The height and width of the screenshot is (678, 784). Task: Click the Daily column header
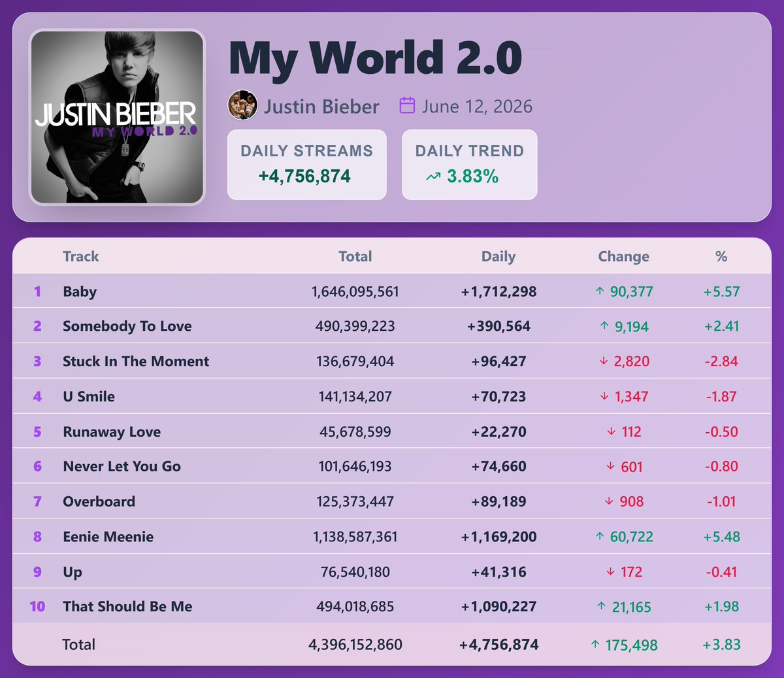[498, 257]
